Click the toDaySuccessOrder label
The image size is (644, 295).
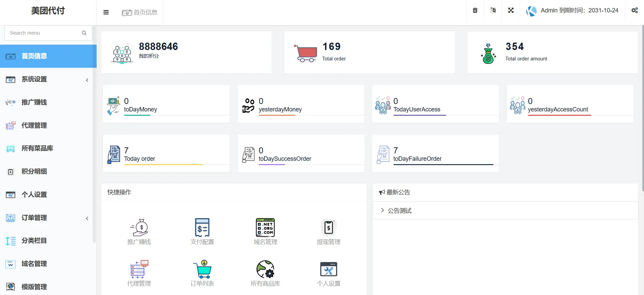click(285, 159)
